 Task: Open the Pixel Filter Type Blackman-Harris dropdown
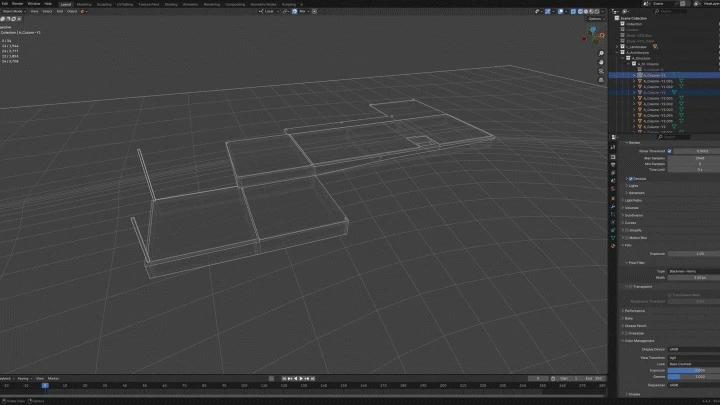tap(694, 271)
